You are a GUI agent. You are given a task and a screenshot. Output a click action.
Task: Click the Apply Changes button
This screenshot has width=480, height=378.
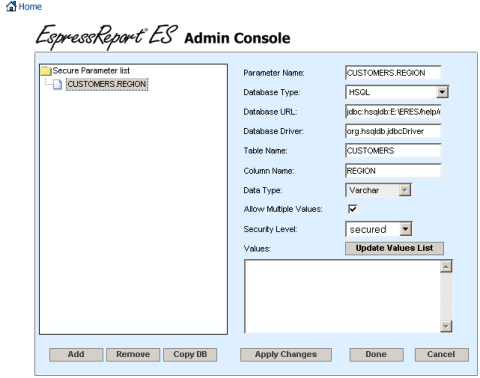pos(286,355)
